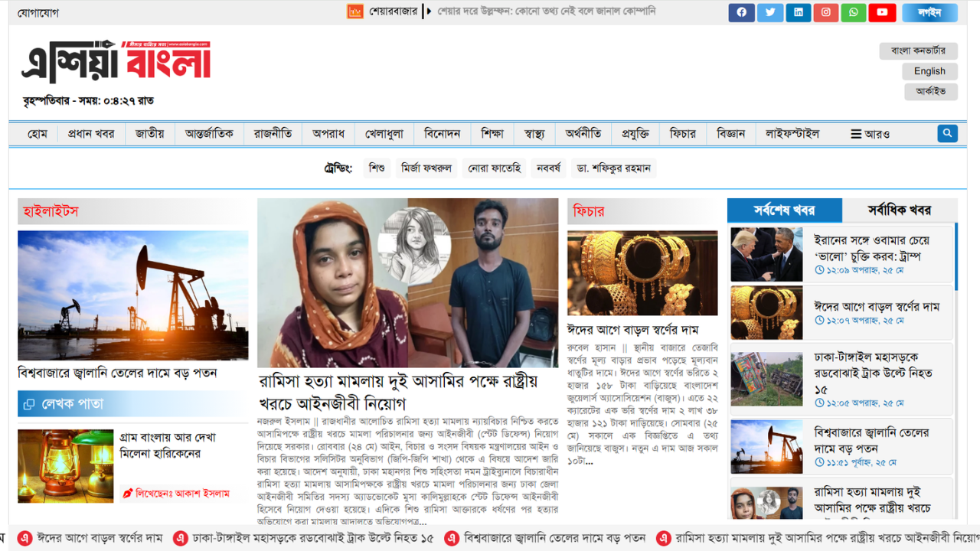The image size is (980, 551).
Task: Click the orange শেয়ারবাজার chart icon
Action: [x=354, y=11]
